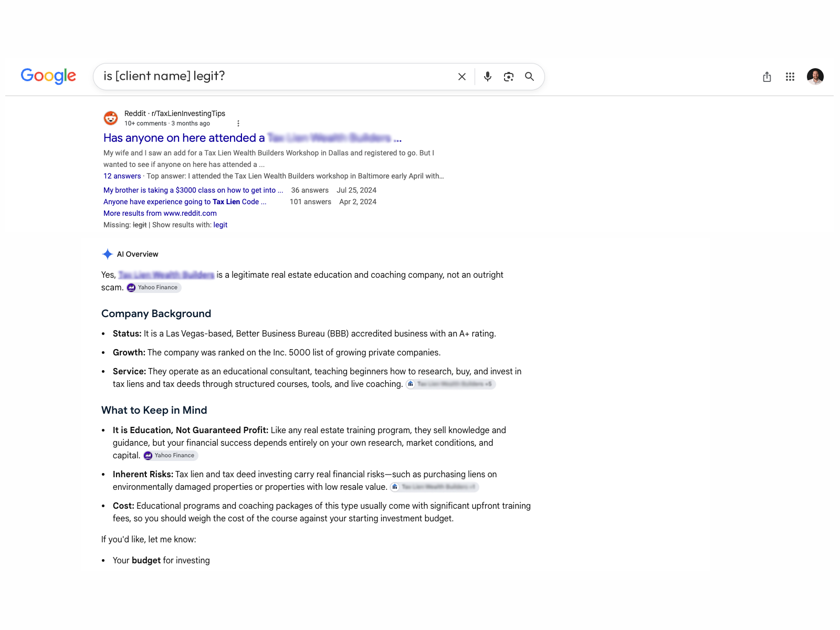This screenshot has height=630, width=840.
Task: Click the magnifier search button
Action: pyautogui.click(x=530, y=77)
